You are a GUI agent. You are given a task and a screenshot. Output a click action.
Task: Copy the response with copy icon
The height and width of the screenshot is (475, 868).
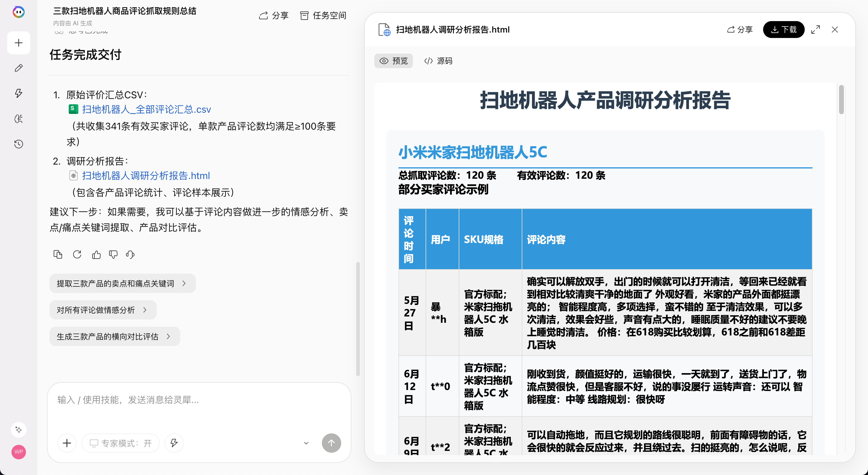(x=58, y=254)
